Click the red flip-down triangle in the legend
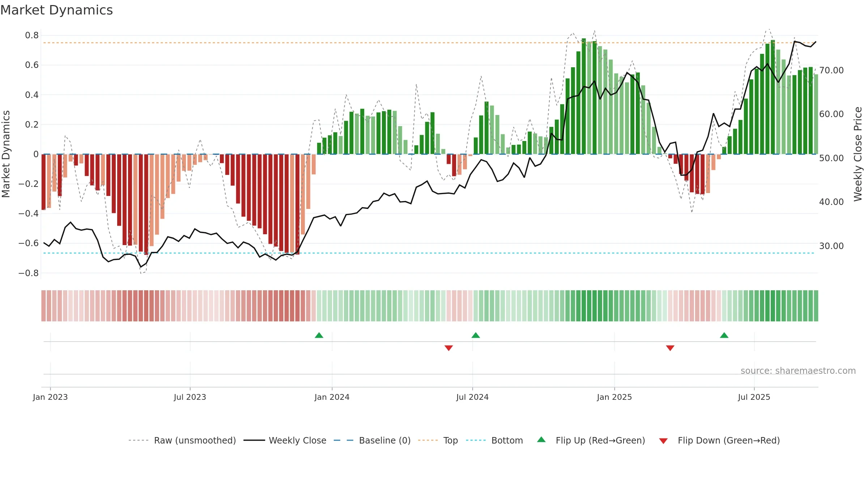The height and width of the screenshot is (488, 868). (663, 441)
